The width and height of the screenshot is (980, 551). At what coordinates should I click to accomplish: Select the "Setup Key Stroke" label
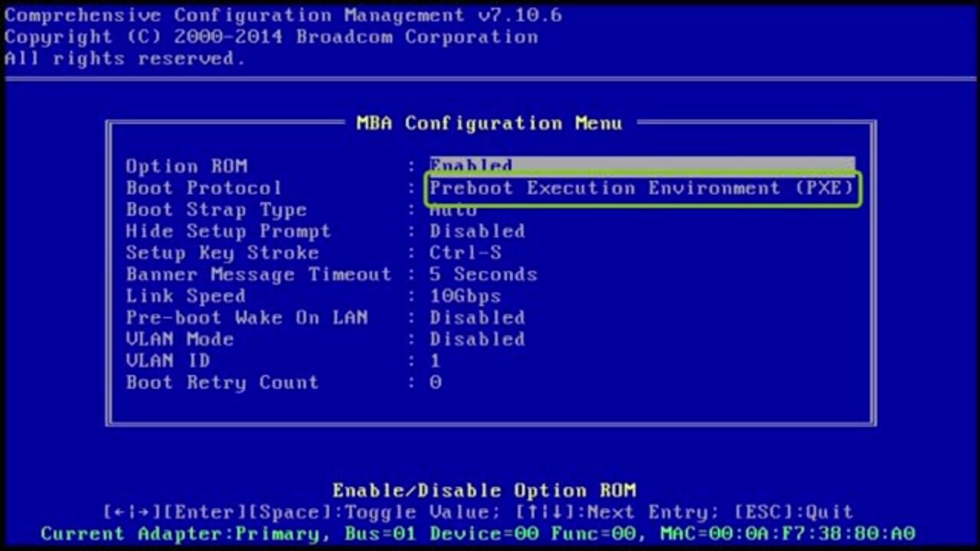pos(222,253)
